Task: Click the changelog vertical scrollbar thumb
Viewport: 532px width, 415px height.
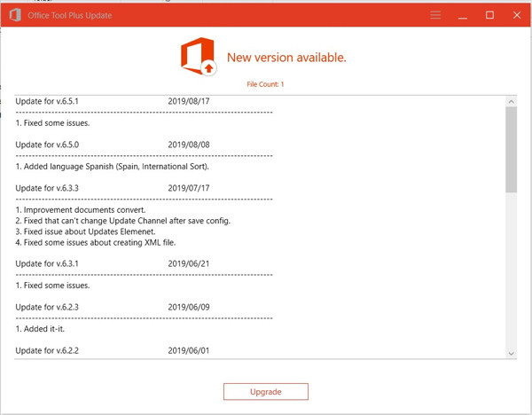Action: tap(511, 150)
